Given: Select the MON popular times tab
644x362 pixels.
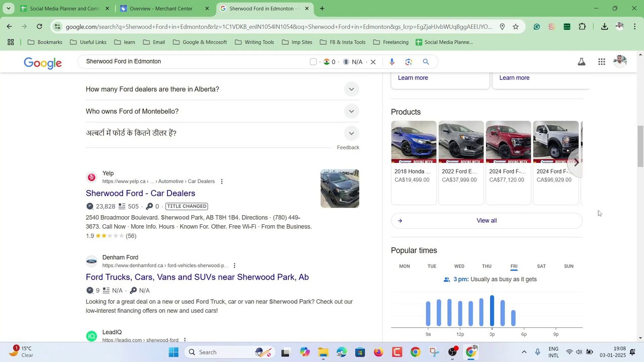Looking at the screenshot, I should pyautogui.click(x=405, y=266).
